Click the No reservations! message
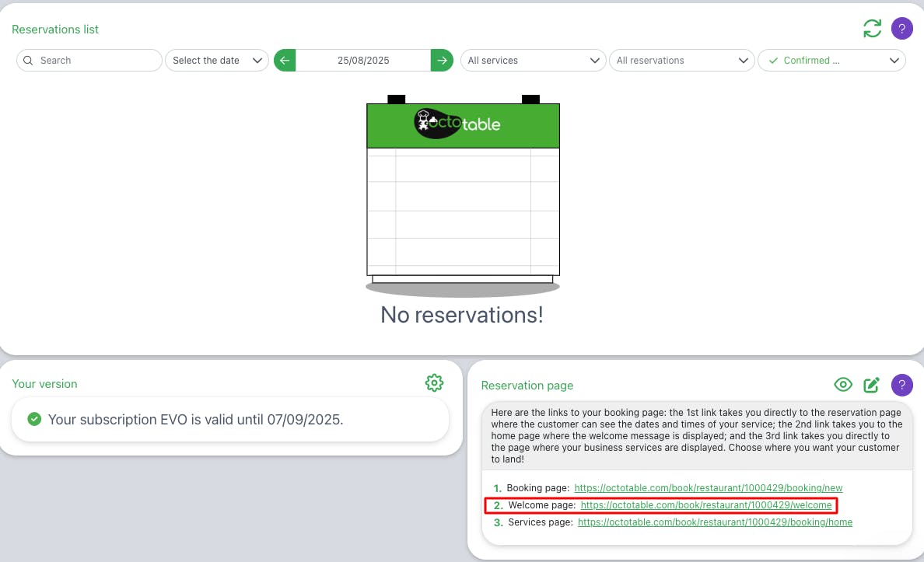Screen dimensions: 924x562 [462, 315]
